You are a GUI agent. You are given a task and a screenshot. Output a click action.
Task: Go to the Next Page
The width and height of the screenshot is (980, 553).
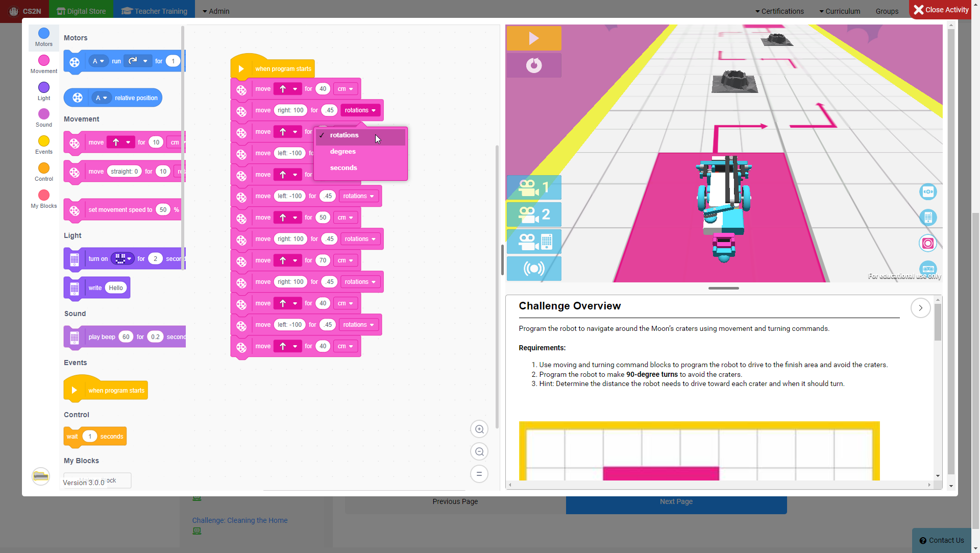(x=676, y=502)
